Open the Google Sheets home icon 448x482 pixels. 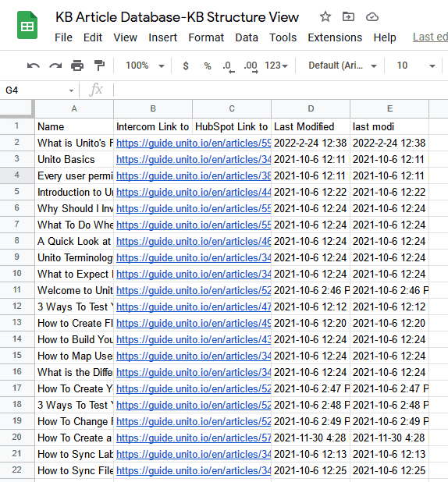27,25
